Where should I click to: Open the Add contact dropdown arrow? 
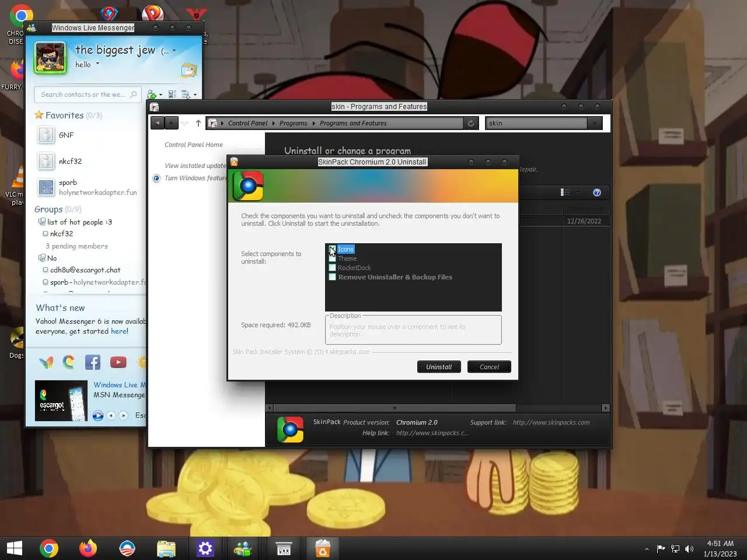click(160, 95)
